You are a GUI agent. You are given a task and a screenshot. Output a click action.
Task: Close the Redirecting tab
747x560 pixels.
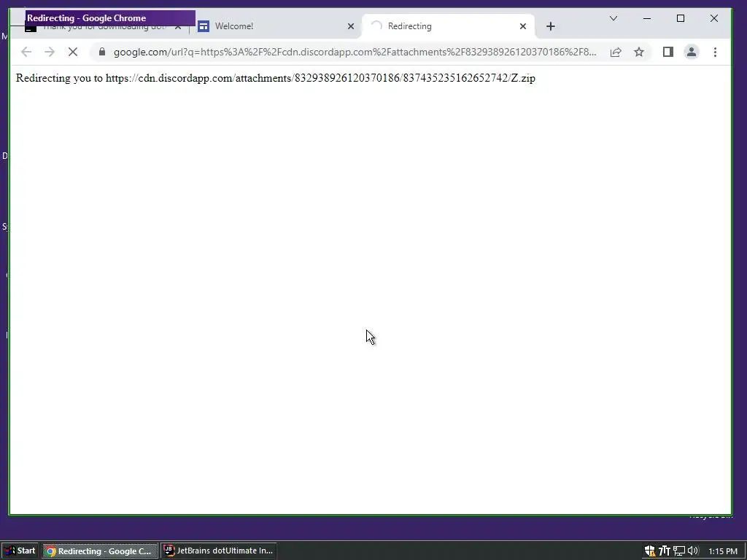[523, 26]
